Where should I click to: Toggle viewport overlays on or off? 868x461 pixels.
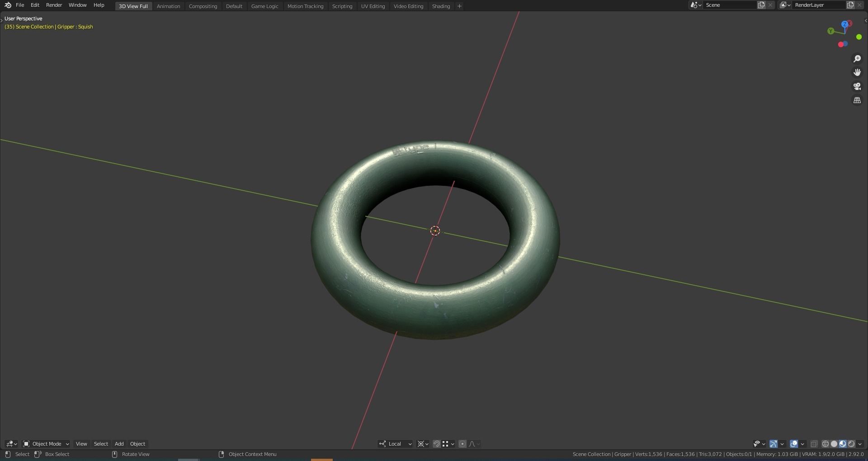(794, 444)
